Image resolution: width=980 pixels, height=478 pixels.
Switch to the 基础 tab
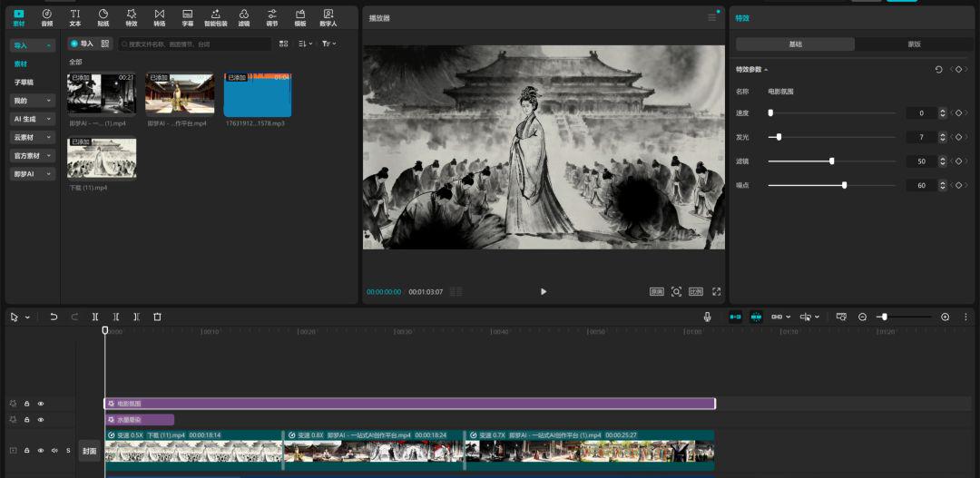click(x=795, y=44)
